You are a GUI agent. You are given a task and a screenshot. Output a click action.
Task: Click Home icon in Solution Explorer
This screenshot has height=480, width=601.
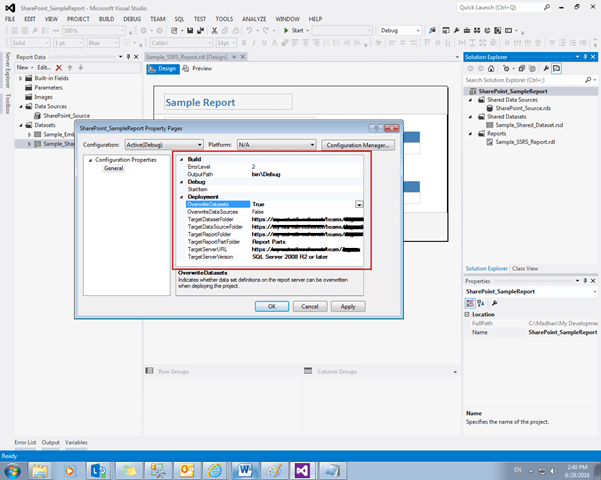tap(491, 69)
